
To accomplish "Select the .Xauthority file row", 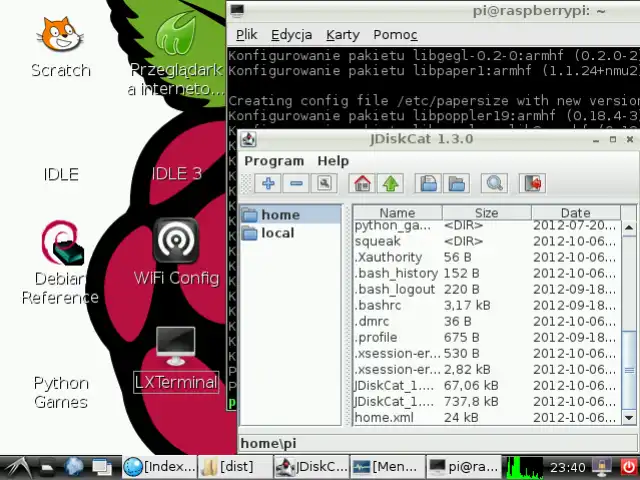I will (487, 257).
